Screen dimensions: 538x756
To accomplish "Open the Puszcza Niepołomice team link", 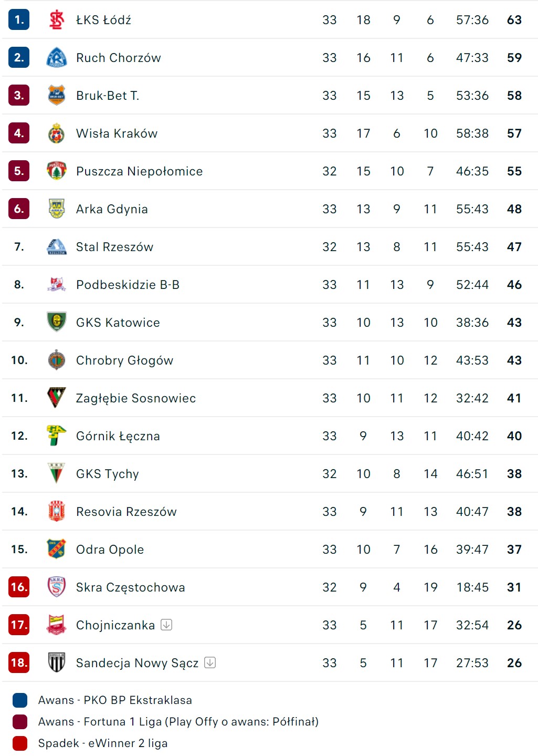I will click(139, 171).
